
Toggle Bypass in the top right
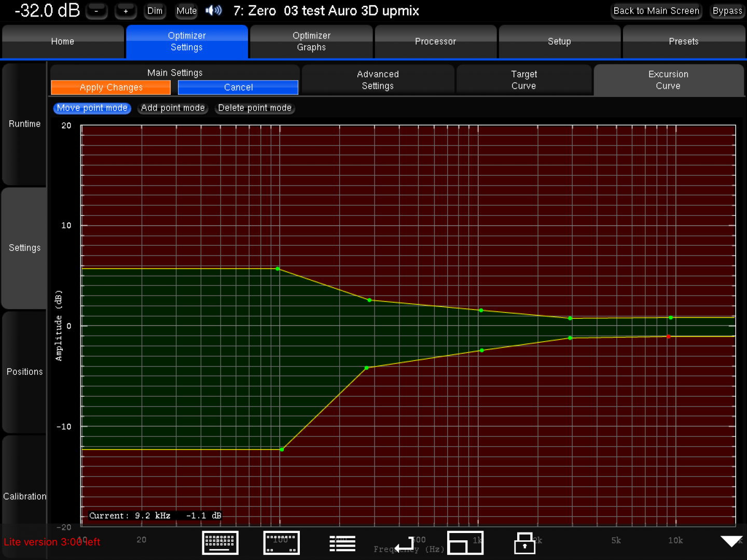point(727,11)
